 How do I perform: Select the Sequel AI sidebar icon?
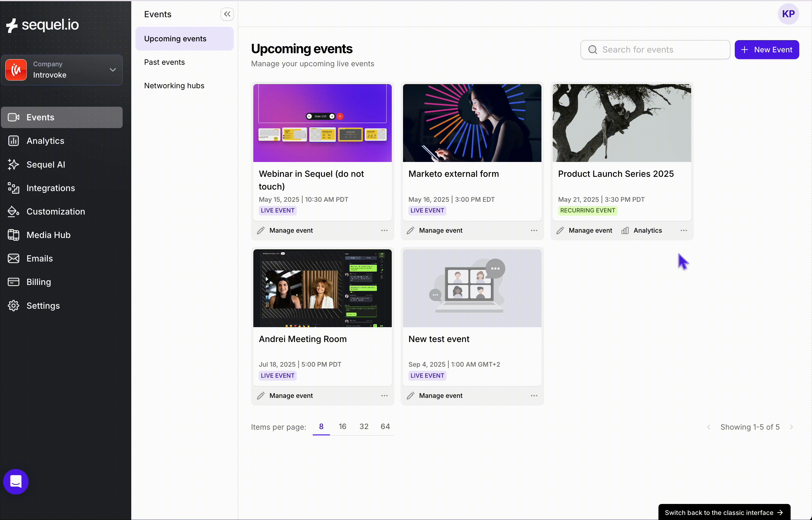[13, 164]
